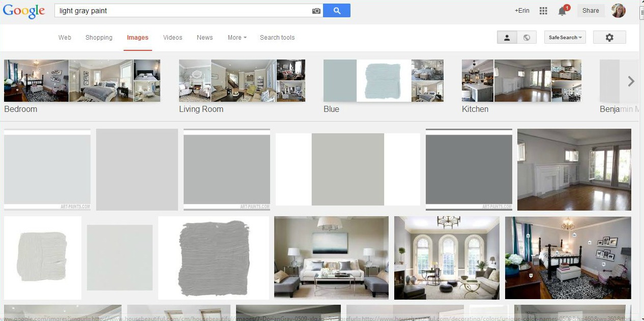Open the living room with arched windows thumbnail

447,257
